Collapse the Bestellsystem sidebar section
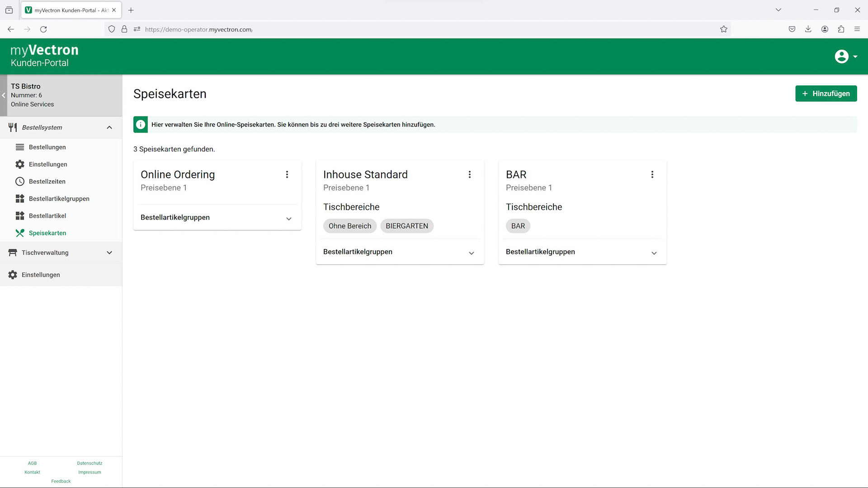Image resolution: width=868 pixels, height=488 pixels. tap(109, 127)
